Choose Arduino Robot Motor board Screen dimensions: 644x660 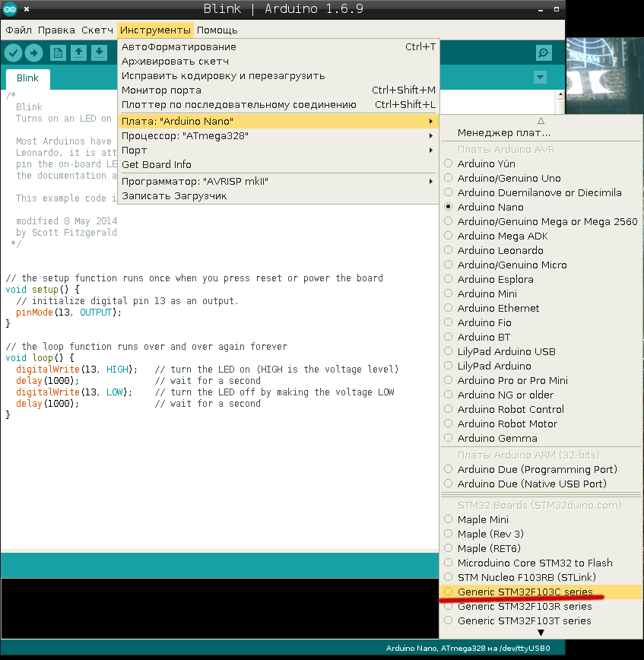tap(541, 424)
